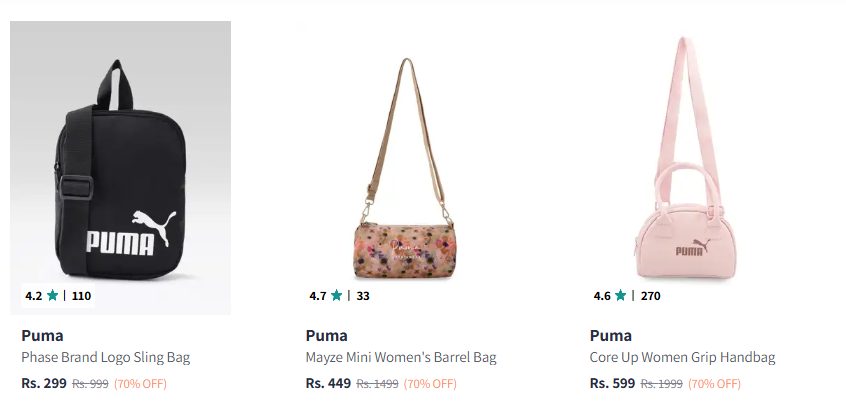Click the Puma brand name above Grip Handbag title

(x=610, y=335)
